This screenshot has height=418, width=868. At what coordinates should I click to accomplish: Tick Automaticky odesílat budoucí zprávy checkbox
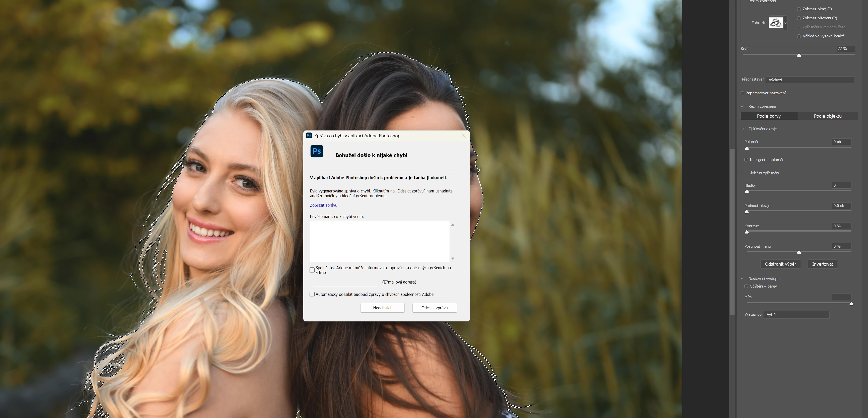click(x=312, y=294)
